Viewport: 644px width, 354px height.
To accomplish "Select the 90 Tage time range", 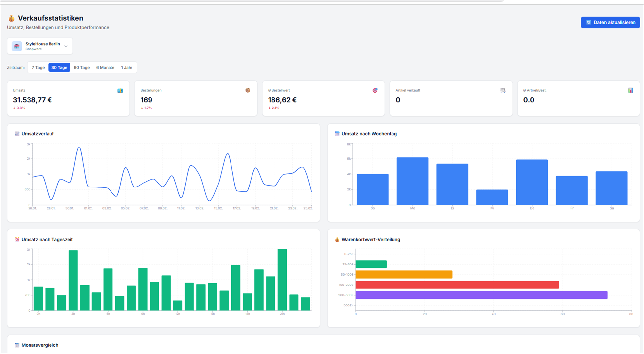I will pos(82,68).
